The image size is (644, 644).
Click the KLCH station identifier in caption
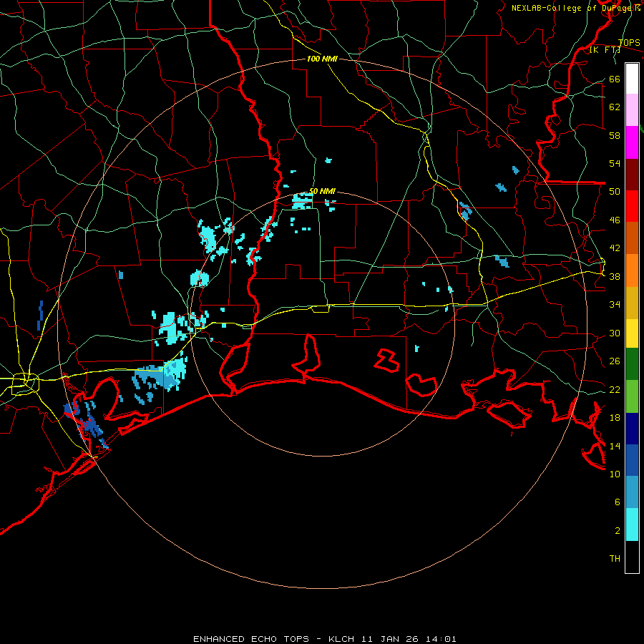coord(343,639)
